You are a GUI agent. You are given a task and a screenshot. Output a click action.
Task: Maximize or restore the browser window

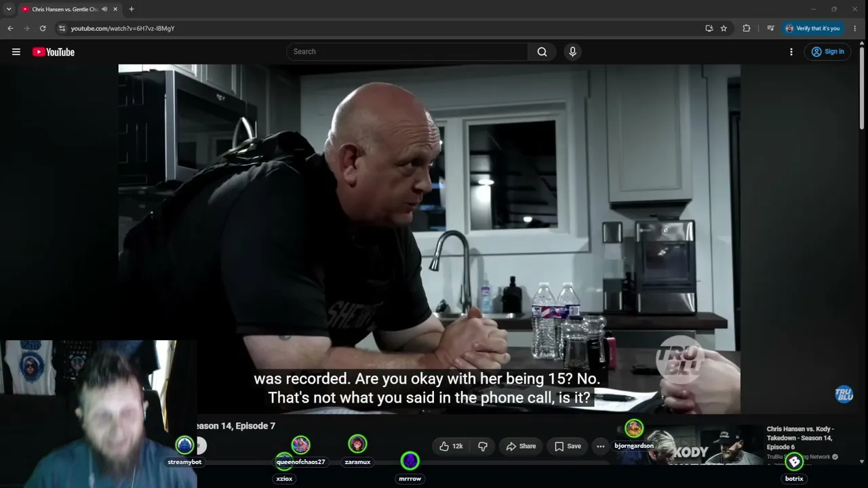[x=834, y=9]
